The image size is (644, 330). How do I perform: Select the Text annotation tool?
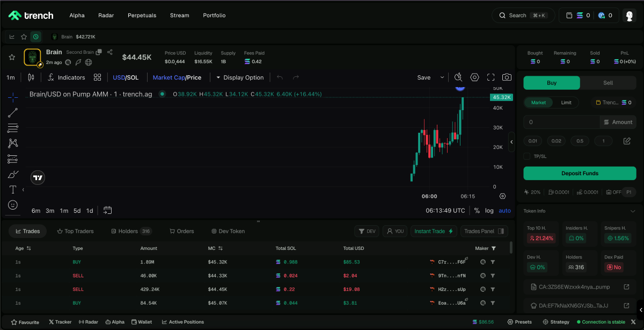click(13, 190)
